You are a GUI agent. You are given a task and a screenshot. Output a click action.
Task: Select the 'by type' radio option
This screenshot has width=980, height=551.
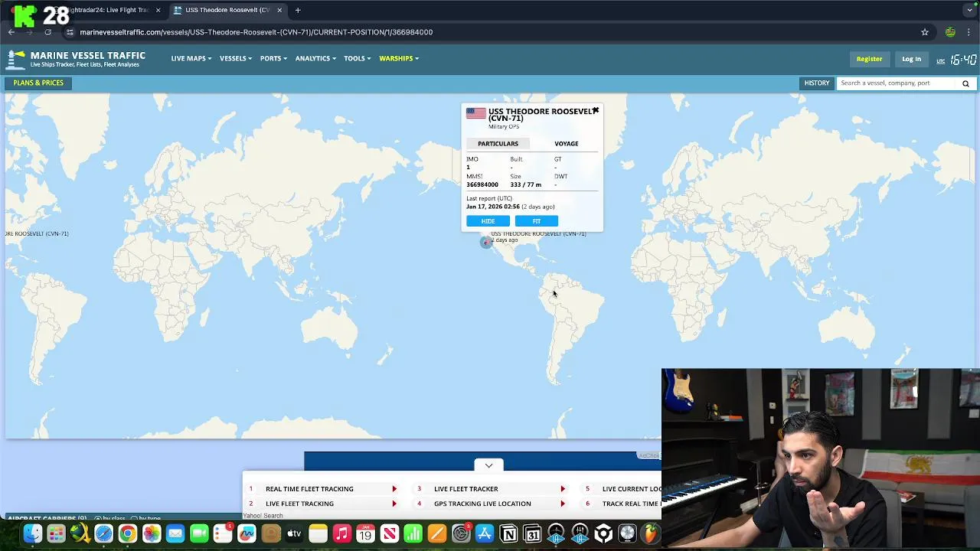(134, 519)
